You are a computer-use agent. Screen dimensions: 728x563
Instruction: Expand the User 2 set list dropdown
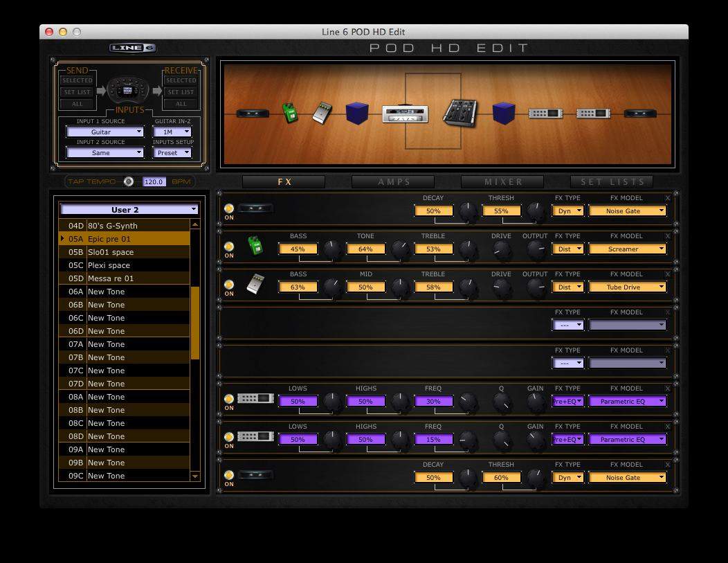[x=129, y=209]
